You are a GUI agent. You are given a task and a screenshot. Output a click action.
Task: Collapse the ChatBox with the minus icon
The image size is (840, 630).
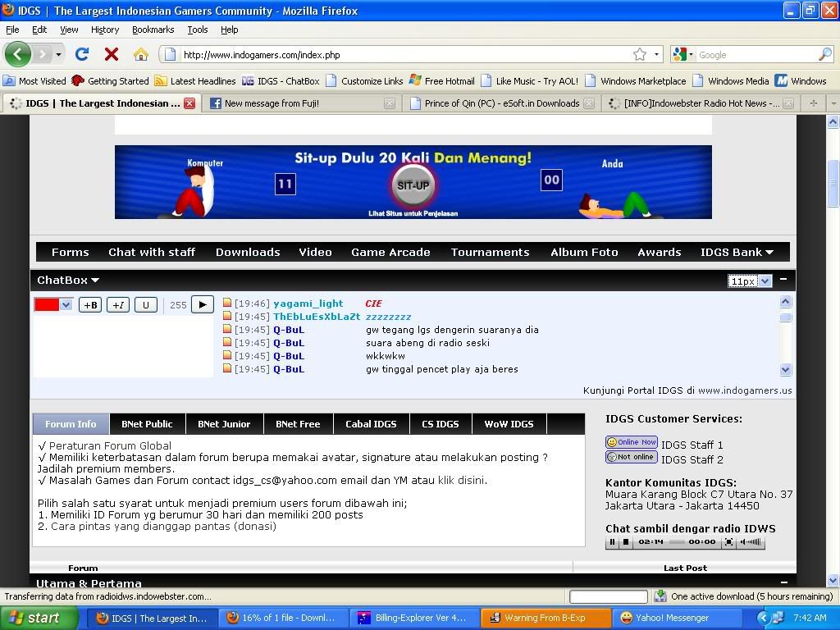click(783, 279)
